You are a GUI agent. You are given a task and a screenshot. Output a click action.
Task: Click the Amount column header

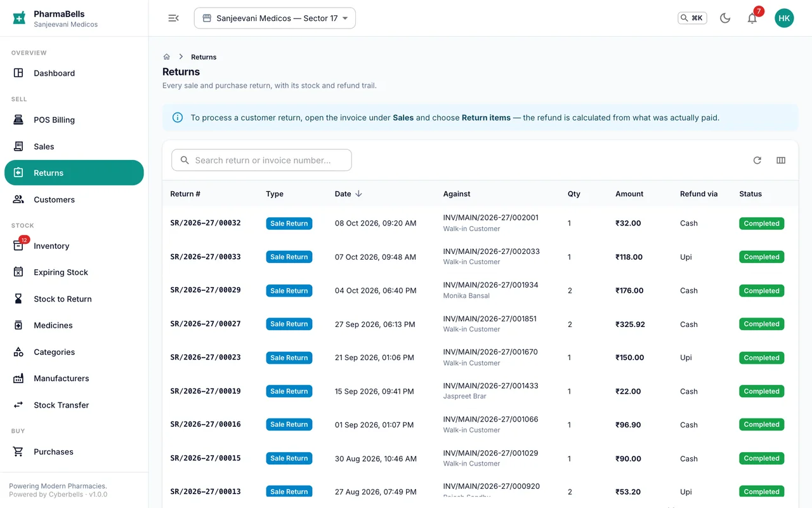coord(629,194)
